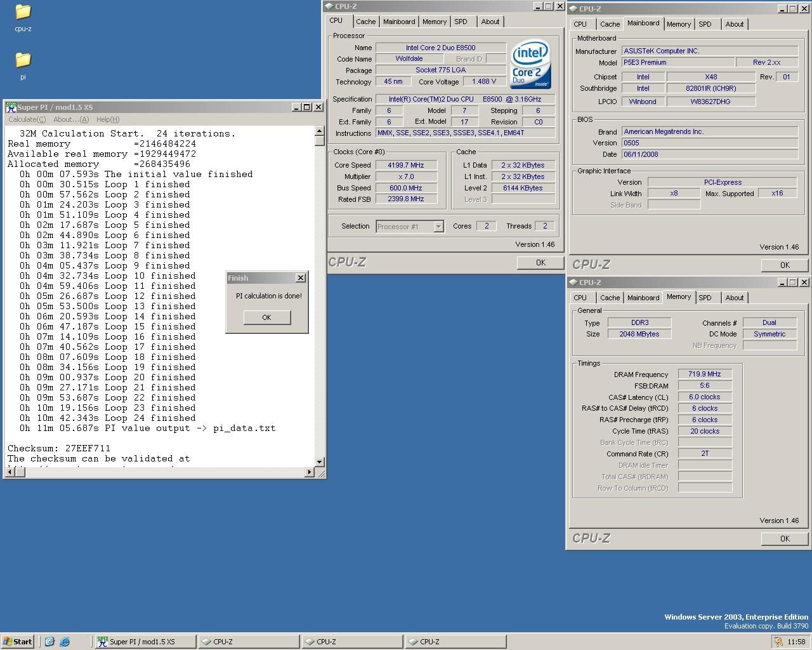Click the Core Speed value 4199.7 MHz

pos(406,165)
